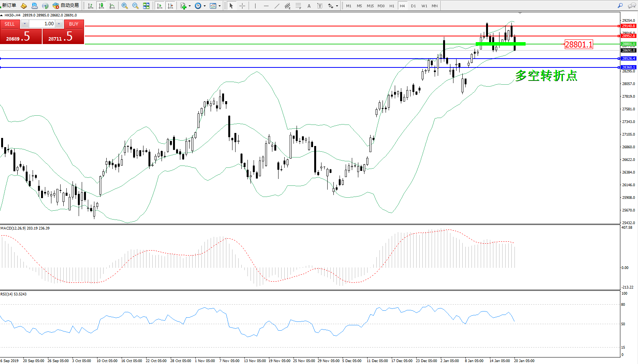Expand the indicators list dropdown arrow

pyautogui.click(x=190, y=6)
